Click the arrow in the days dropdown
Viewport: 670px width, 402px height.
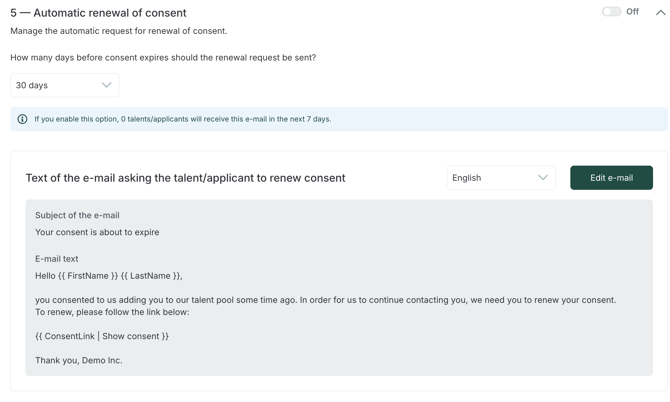pyautogui.click(x=106, y=86)
